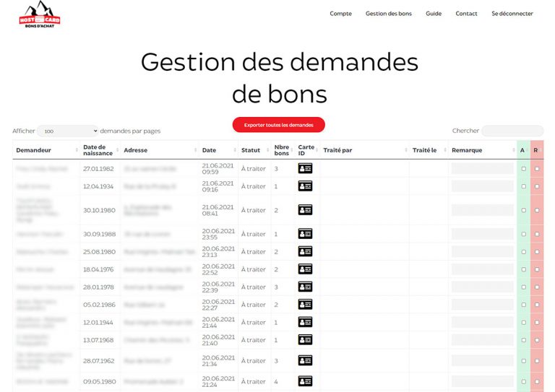Sort table by Nbre bons column
The image size is (555, 392).
283,150
